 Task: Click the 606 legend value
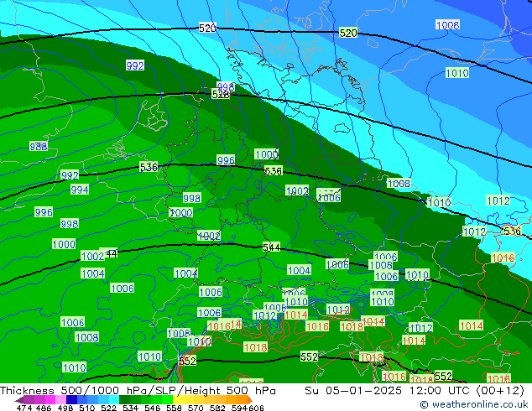[x=256, y=408]
